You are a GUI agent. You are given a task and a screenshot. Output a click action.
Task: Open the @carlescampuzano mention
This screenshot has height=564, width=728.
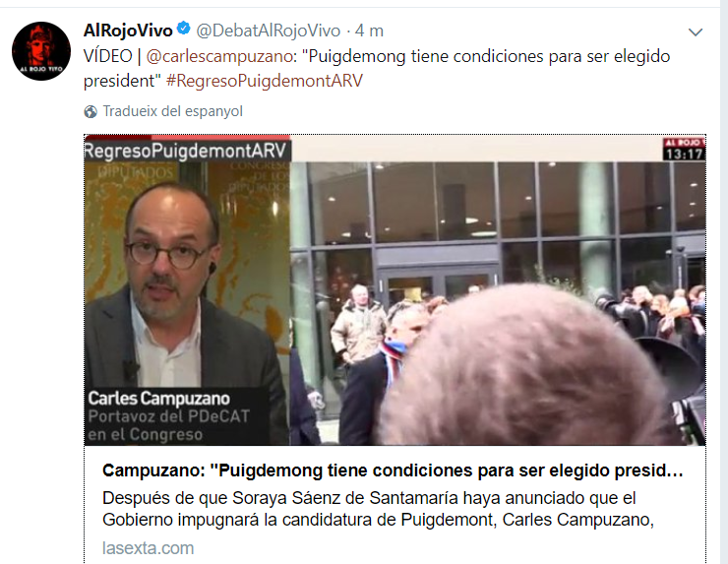pos(219,56)
